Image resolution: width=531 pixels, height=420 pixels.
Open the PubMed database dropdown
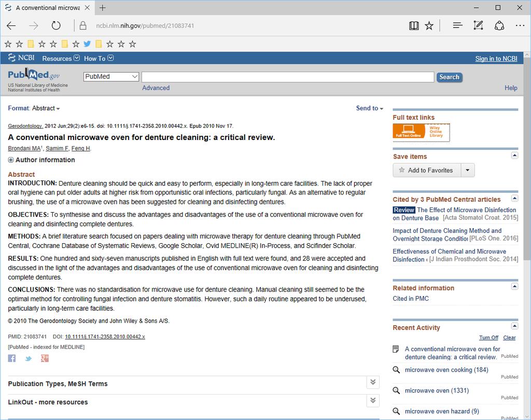tap(111, 77)
